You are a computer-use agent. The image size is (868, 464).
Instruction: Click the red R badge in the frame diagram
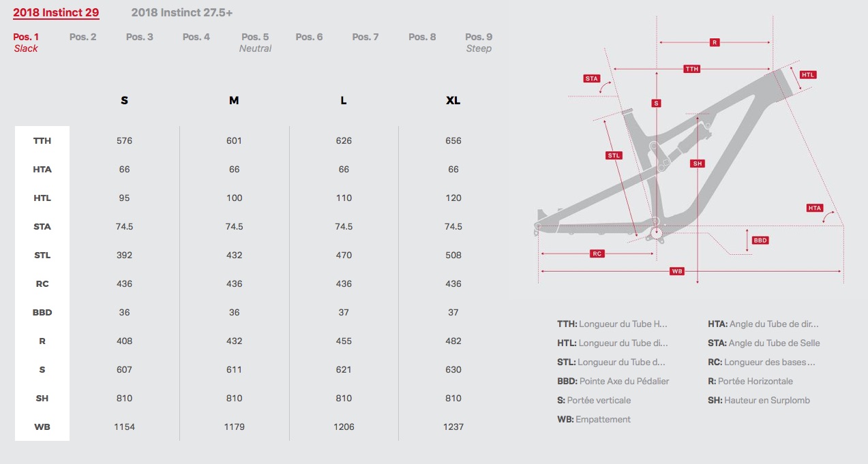tap(715, 42)
